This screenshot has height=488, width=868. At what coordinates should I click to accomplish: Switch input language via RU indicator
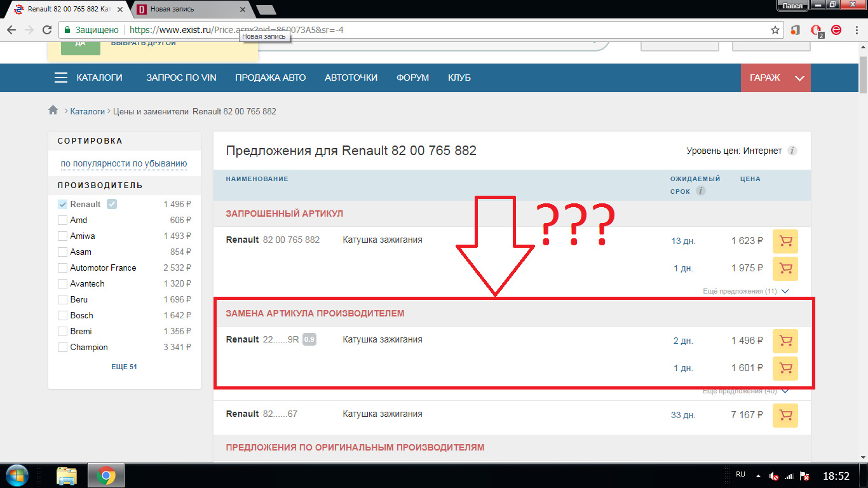pos(740,474)
